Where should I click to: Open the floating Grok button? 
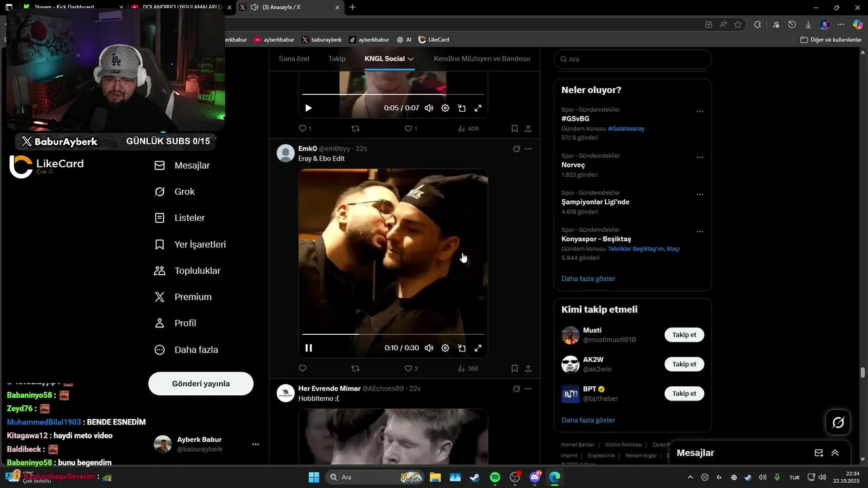838,422
